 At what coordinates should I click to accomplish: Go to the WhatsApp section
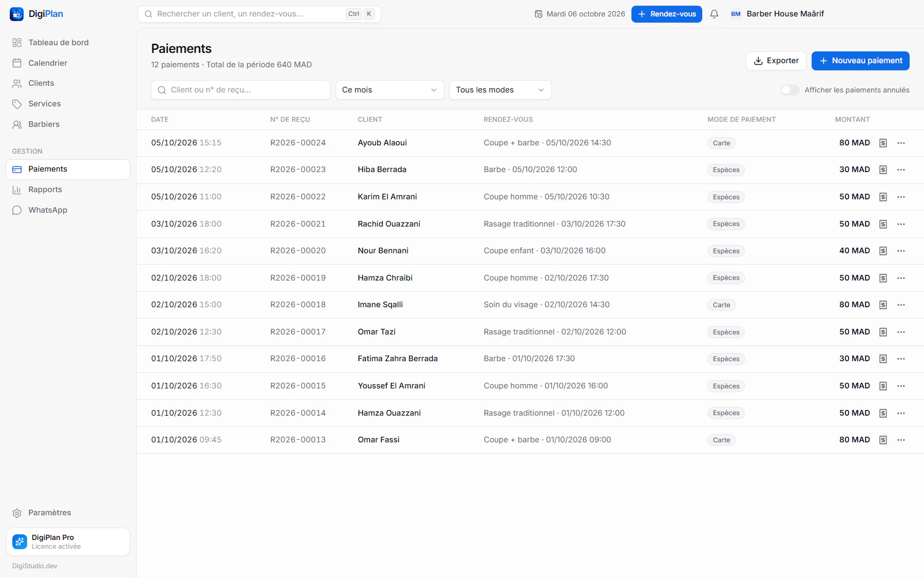coord(68,210)
